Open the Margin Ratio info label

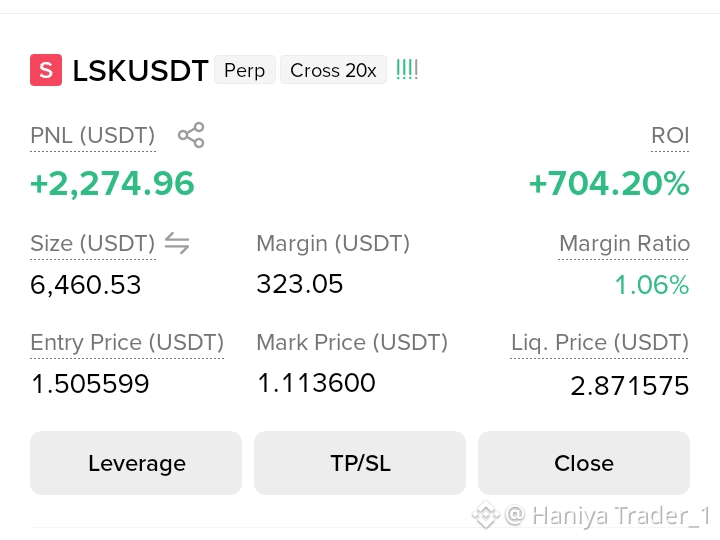coord(624,243)
